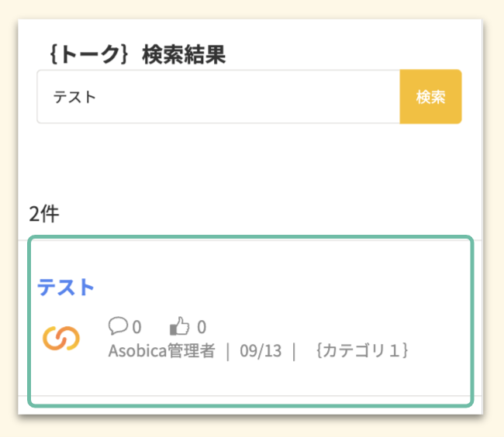Click the 2件 result count text
Viewport: 504px width, 437px height.
point(43,215)
